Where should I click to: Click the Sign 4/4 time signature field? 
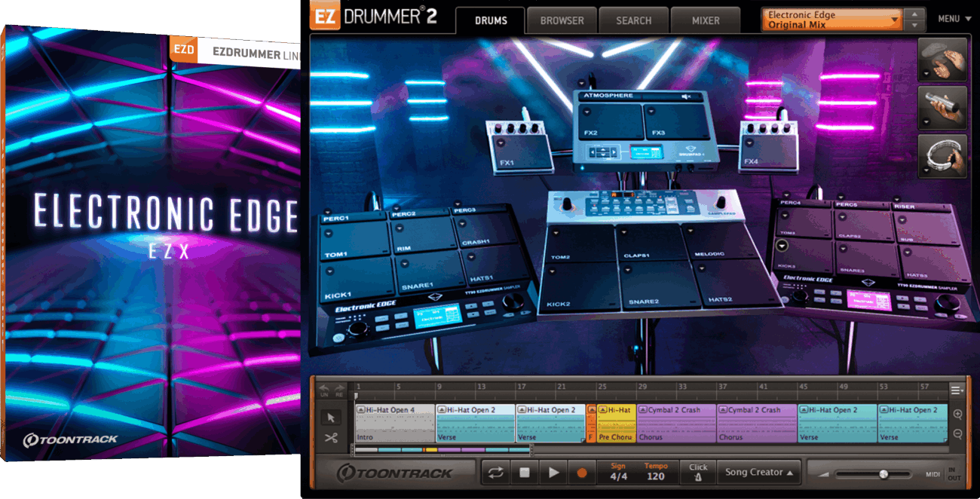(618, 472)
